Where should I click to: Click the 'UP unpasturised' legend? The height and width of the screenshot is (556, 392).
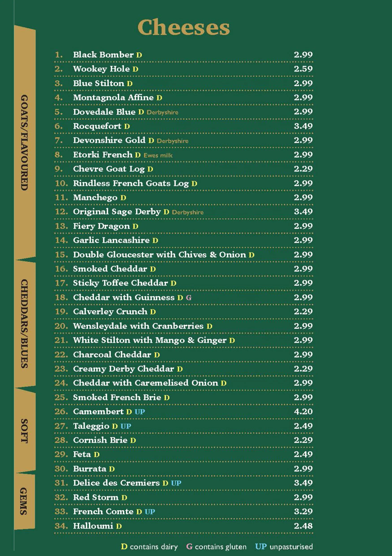(284, 547)
